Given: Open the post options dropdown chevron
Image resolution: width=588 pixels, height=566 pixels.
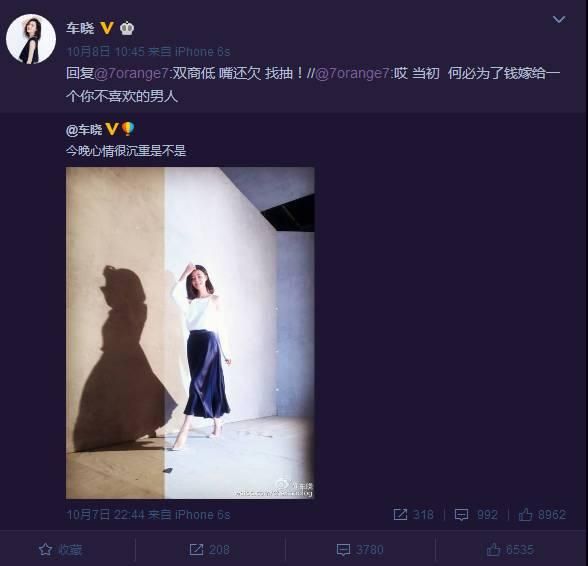Looking at the screenshot, I should [x=558, y=19].
